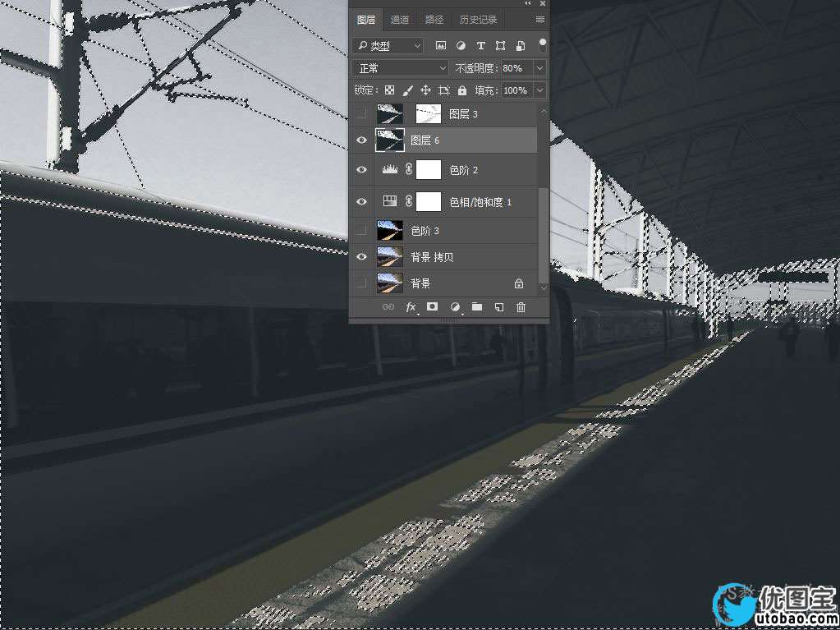Select the 背景 拷贝 thumbnail
The width and height of the screenshot is (840, 630).
click(390, 257)
